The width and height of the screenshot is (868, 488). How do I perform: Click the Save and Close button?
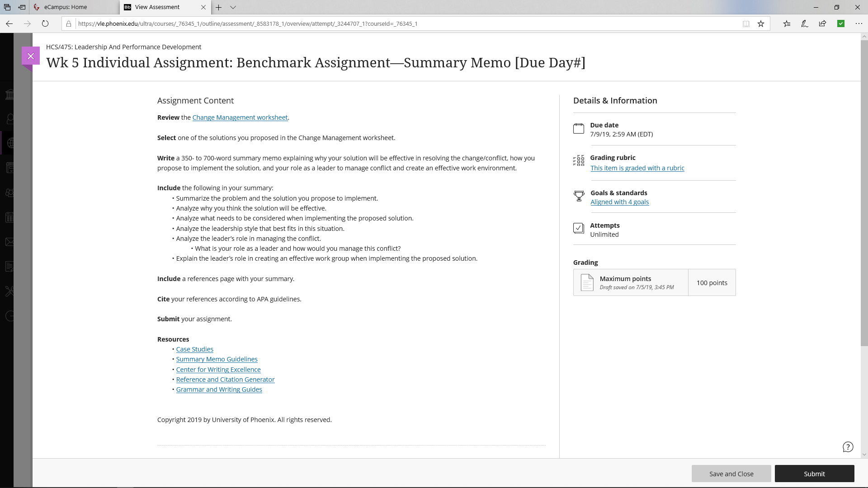tap(731, 474)
